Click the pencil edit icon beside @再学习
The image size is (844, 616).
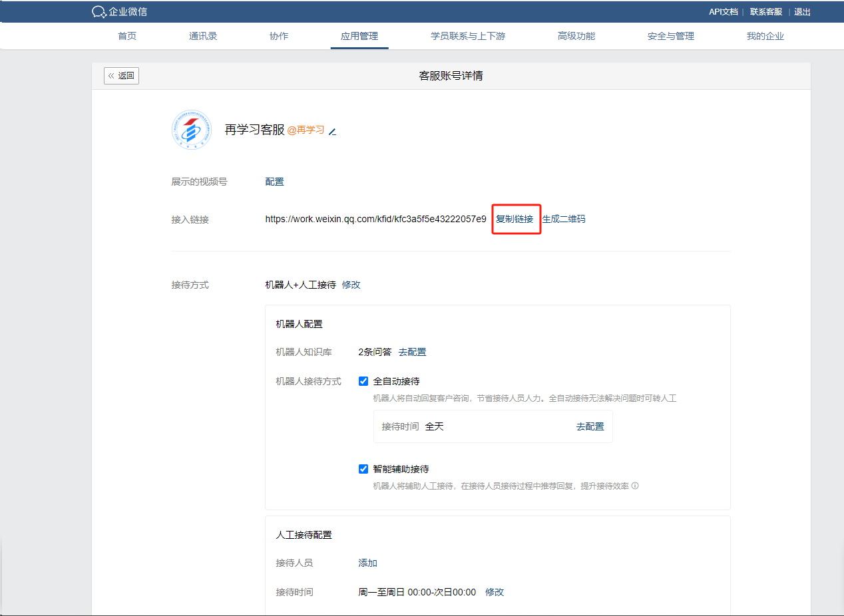pyautogui.click(x=333, y=131)
